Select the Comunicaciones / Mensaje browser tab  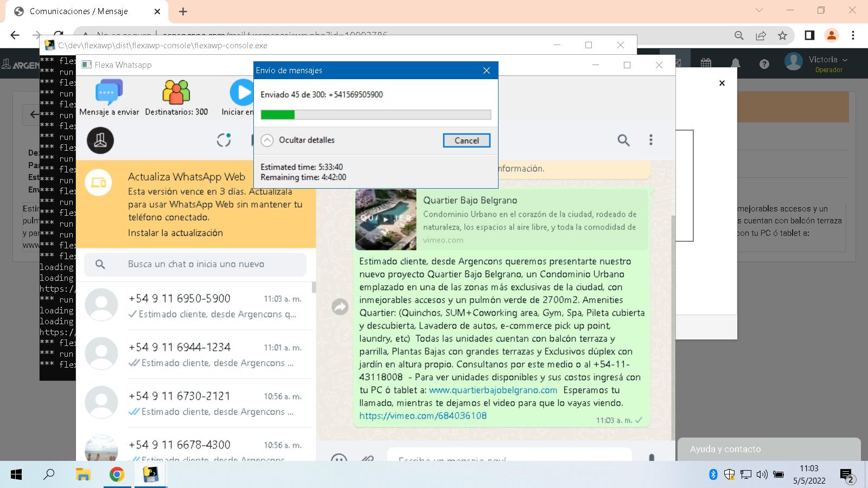[87, 11]
